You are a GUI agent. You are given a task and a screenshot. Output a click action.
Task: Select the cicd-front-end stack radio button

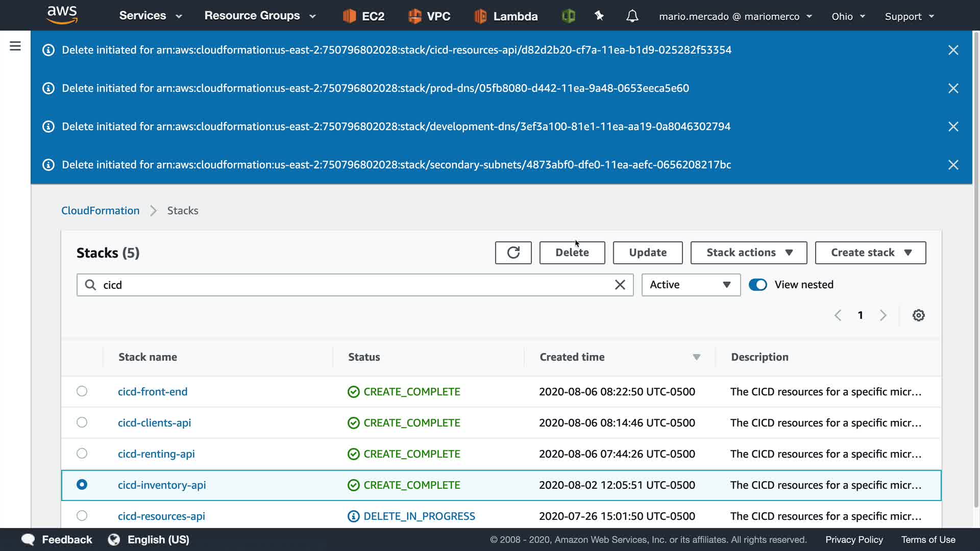pos(82,391)
